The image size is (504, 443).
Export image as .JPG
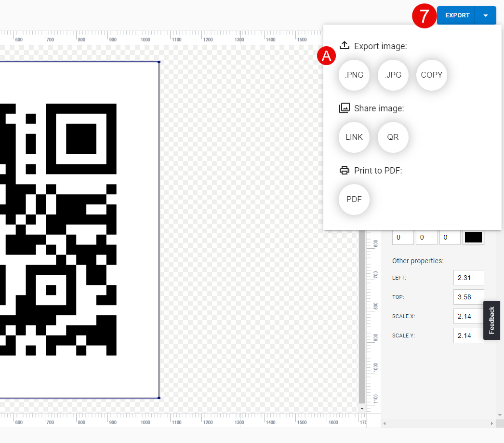[393, 75]
